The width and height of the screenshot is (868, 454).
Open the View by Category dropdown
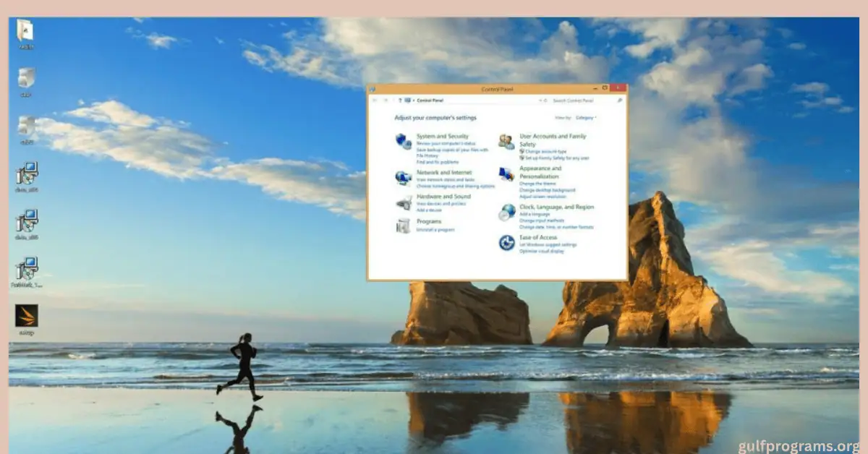[x=586, y=118]
